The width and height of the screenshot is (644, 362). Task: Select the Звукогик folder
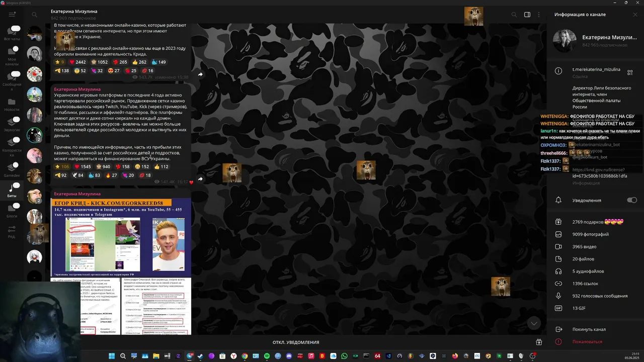point(12,125)
